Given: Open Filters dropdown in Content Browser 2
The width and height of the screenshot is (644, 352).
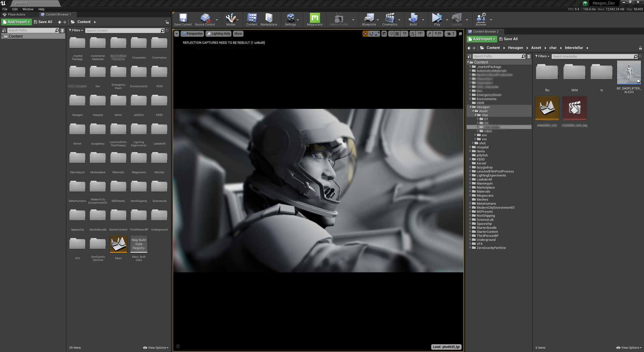Looking at the screenshot, I should tap(542, 56).
